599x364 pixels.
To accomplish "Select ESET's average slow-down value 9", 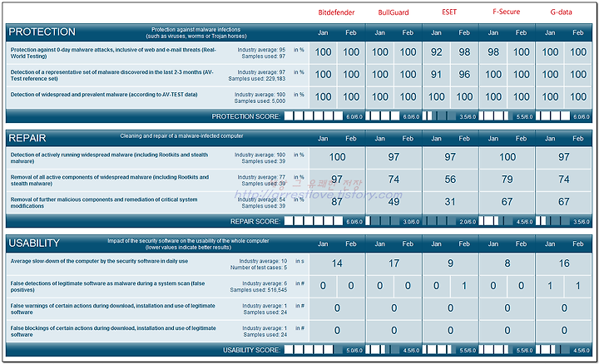I will [x=450, y=263].
